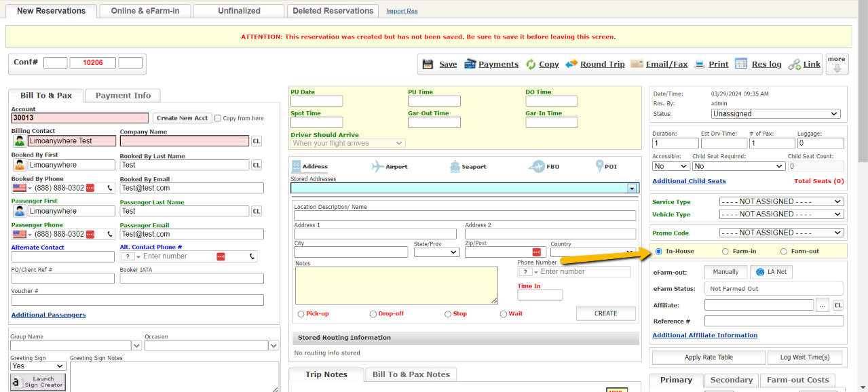
Task: Click the Round Trip arrows icon
Action: click(571, 64)
